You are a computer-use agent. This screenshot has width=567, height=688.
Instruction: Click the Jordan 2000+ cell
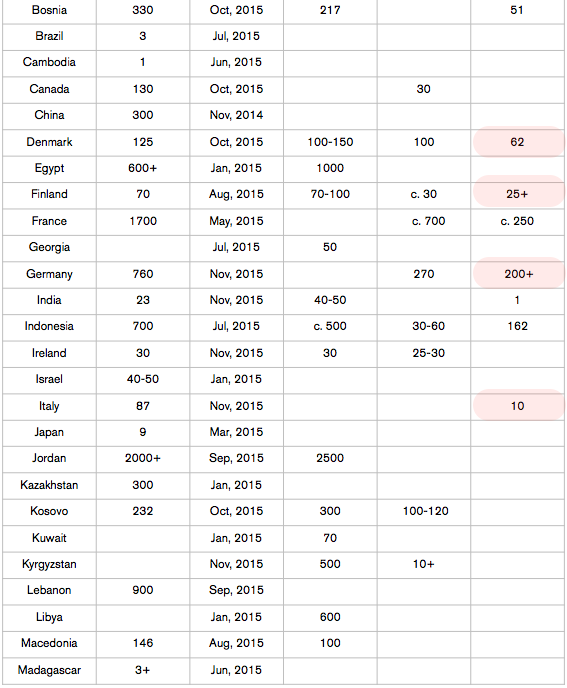[x=143, y=459]
